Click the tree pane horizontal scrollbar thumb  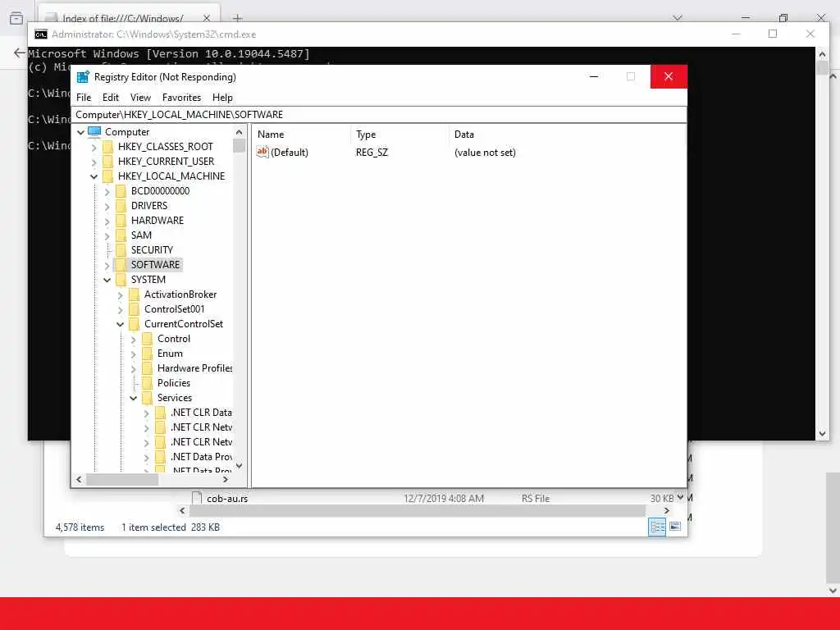point(123,479)
